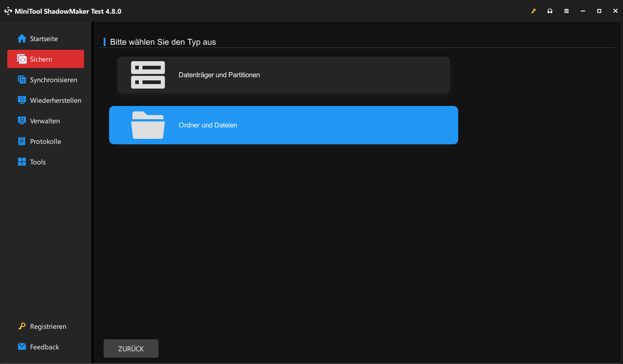This screenshot has height=364, width=623.
Task: Click the Tools grid icon in sidebar
Action: (x=21, y=162)
